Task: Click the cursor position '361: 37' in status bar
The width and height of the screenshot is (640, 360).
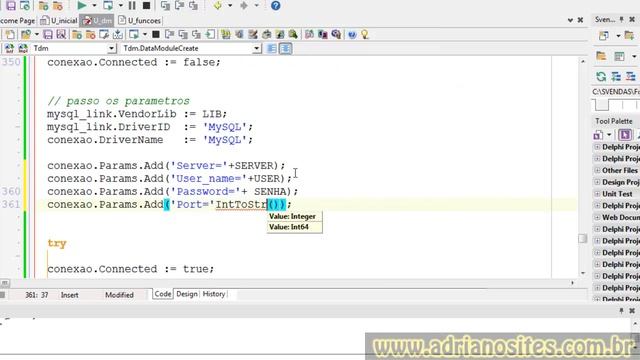Action: click(x=37, y=295)
